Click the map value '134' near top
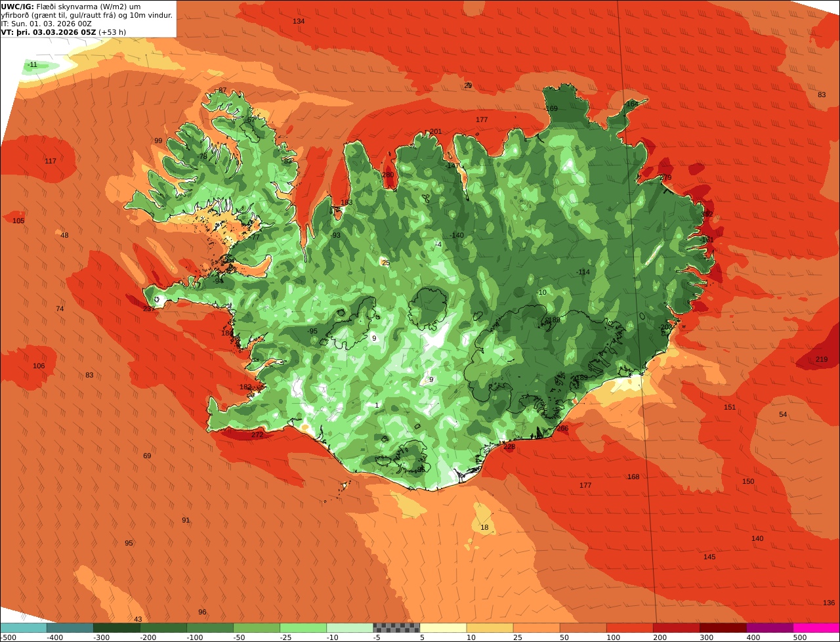This screenshot has width=840, height=642. (x=299, y=21)
